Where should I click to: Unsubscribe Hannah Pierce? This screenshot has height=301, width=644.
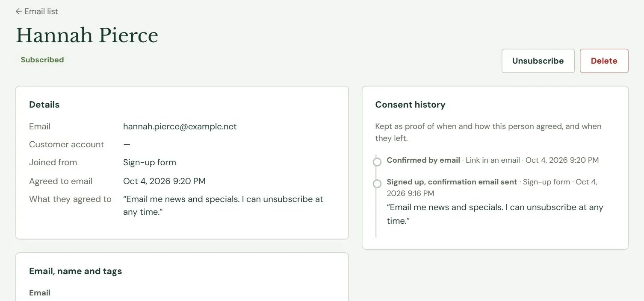538,61
